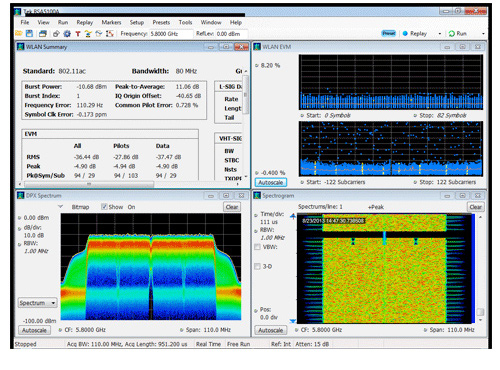Enable the VBW checkbox in Spectrogram
The image size is (500, 370).
coord(257,247)
